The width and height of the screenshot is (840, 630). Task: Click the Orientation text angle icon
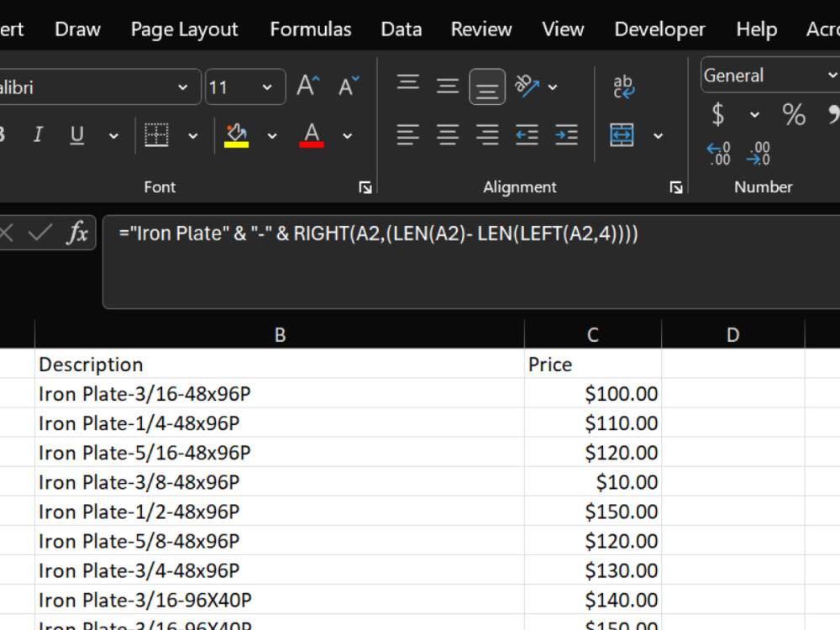(x=527, y=86)
